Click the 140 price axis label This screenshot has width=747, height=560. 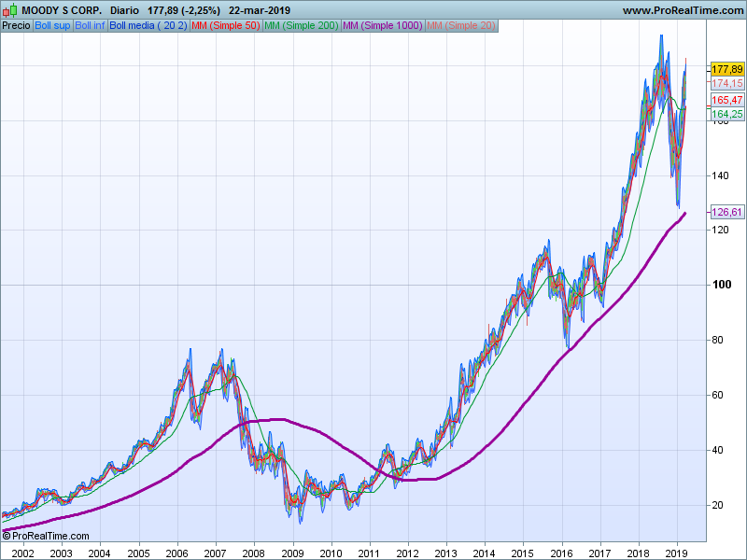(720, 175)
